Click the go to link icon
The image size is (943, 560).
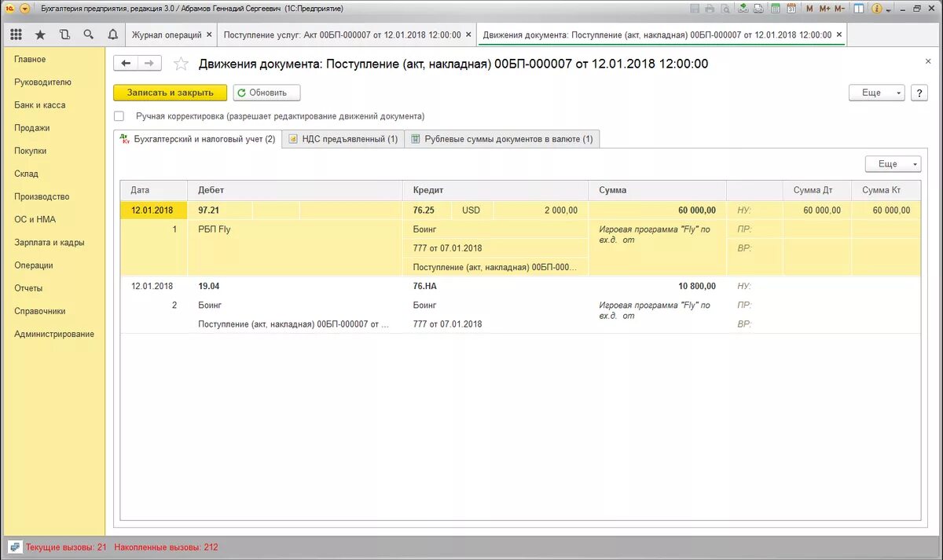(x=758, y=9)
